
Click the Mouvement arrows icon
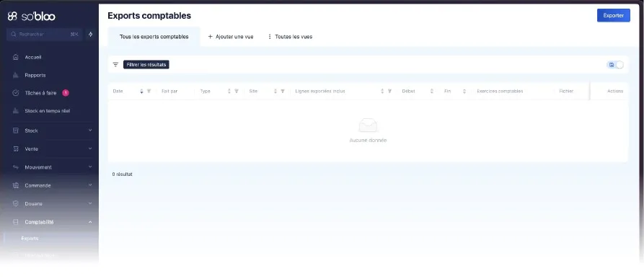tap(16, 167)
